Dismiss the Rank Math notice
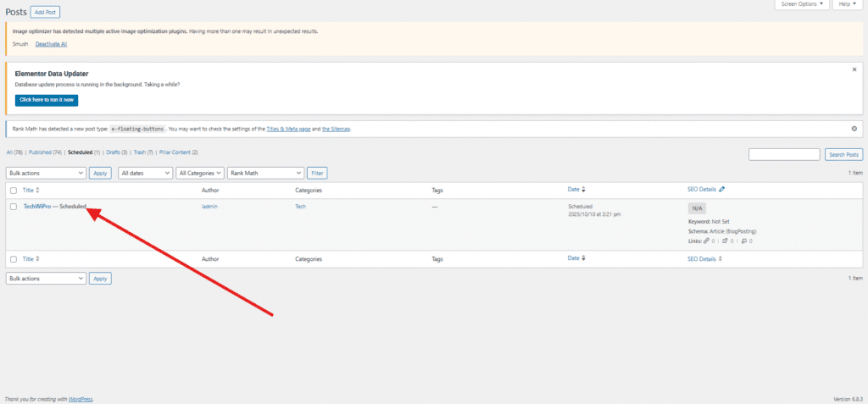Viewport: 868px width, 404px height. [x=854, y=129]
